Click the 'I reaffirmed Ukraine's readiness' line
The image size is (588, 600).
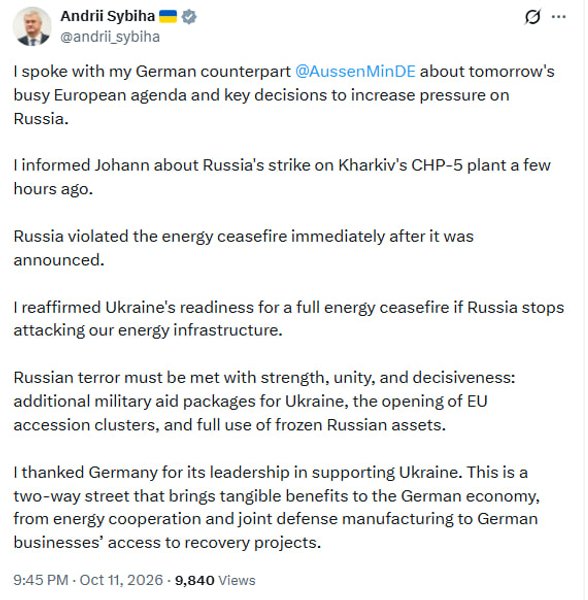[289, 307]
